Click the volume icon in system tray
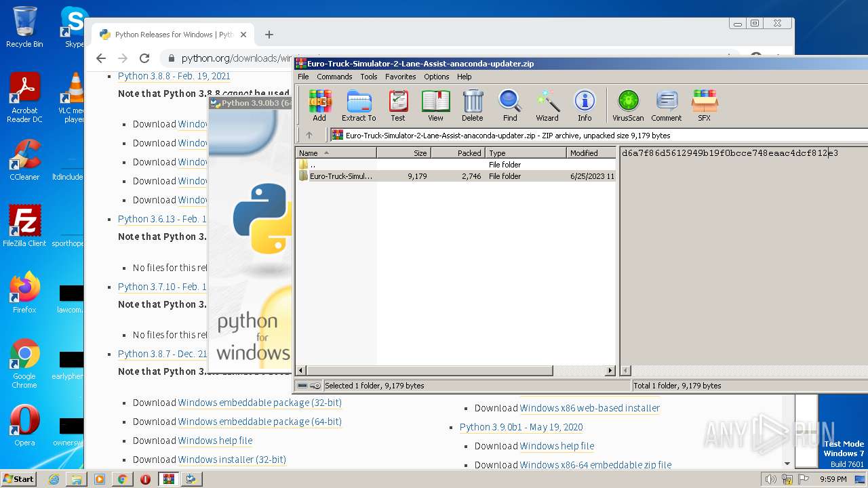 770,479
